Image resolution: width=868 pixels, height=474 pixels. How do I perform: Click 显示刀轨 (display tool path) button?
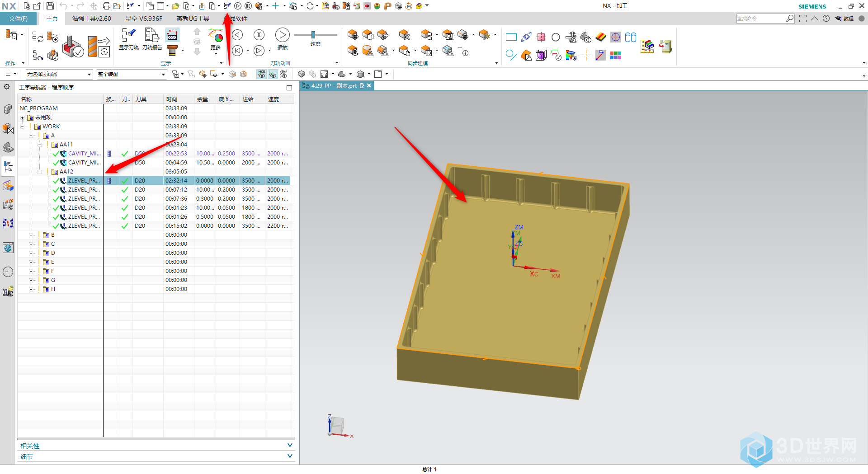point(129,39)
